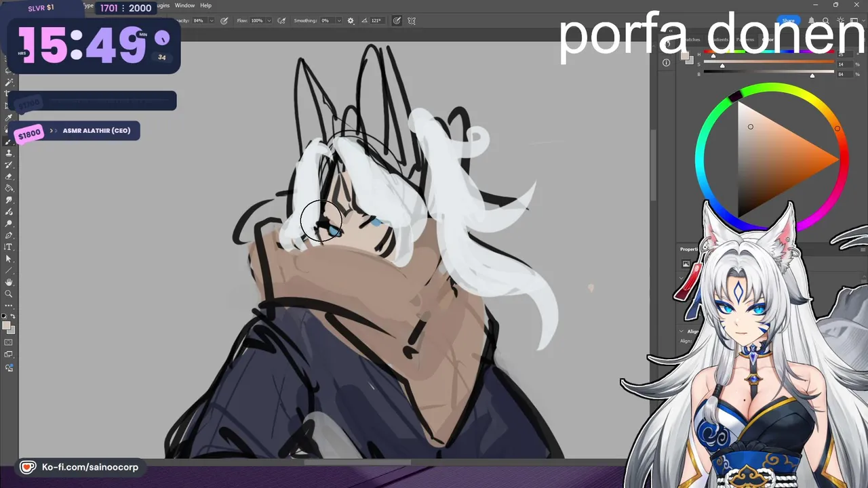Image resolution: width=868 pixels, height=488 pixels.
Task: Click the brush angle 121° field
Action: [x=376, y=21]
